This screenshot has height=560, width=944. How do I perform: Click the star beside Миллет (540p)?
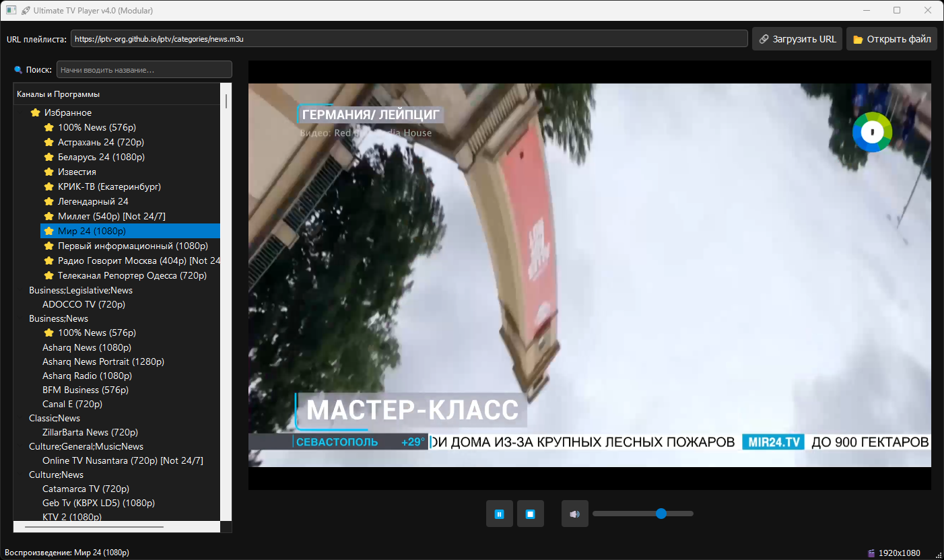[48, 216]
